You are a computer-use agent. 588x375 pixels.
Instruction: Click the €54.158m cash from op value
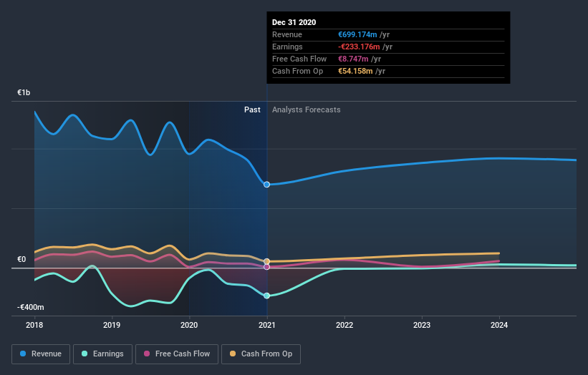click(x=355, y=71)
